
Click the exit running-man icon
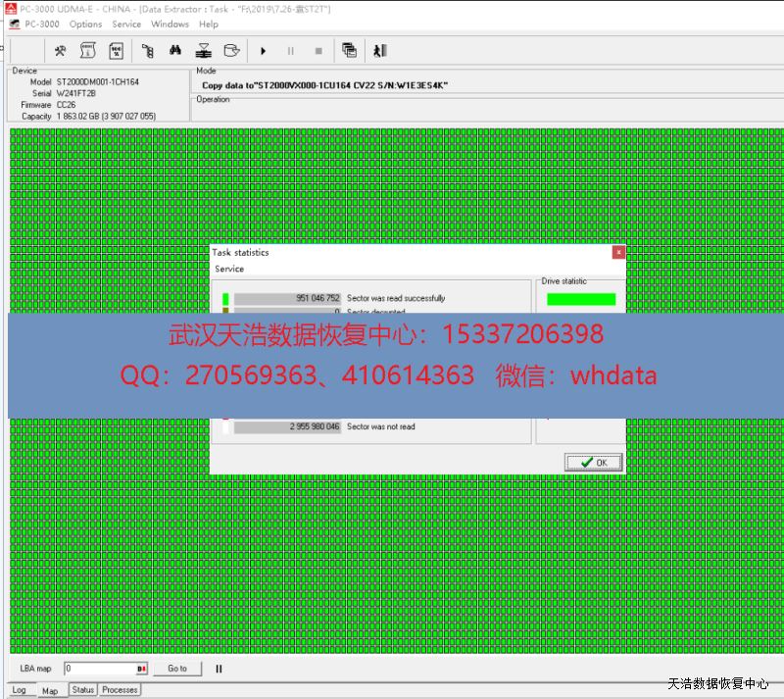click(379, 51)
